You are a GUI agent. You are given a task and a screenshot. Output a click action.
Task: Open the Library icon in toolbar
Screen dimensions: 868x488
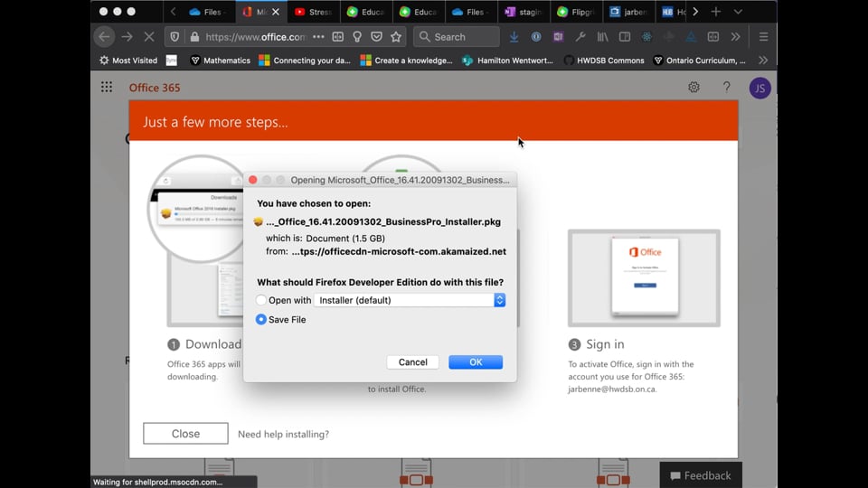tap(602, 37)
